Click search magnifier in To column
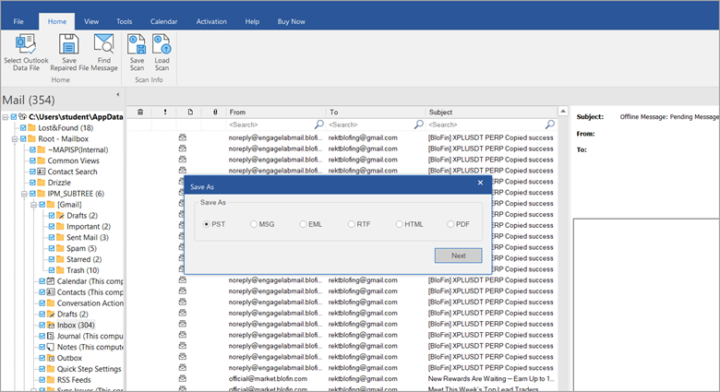The height and width of the screenshot is (392, 720). pyautogui.click(x=418, y=124)
